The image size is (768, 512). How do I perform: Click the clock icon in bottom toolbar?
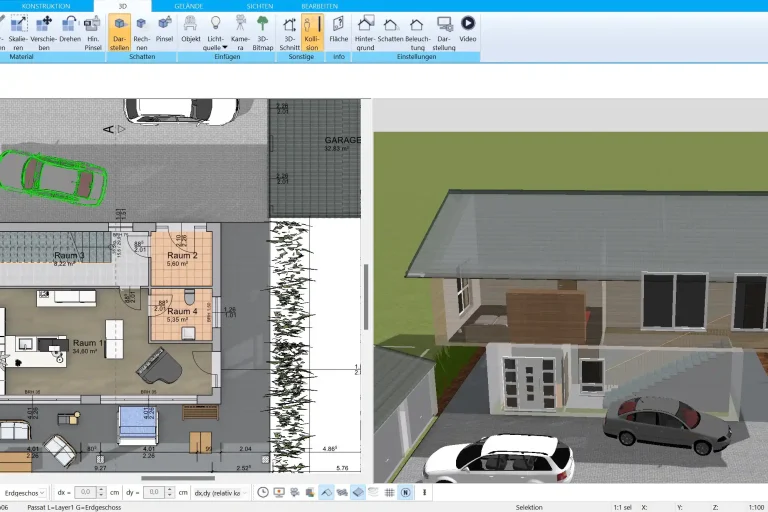(263, 492)
